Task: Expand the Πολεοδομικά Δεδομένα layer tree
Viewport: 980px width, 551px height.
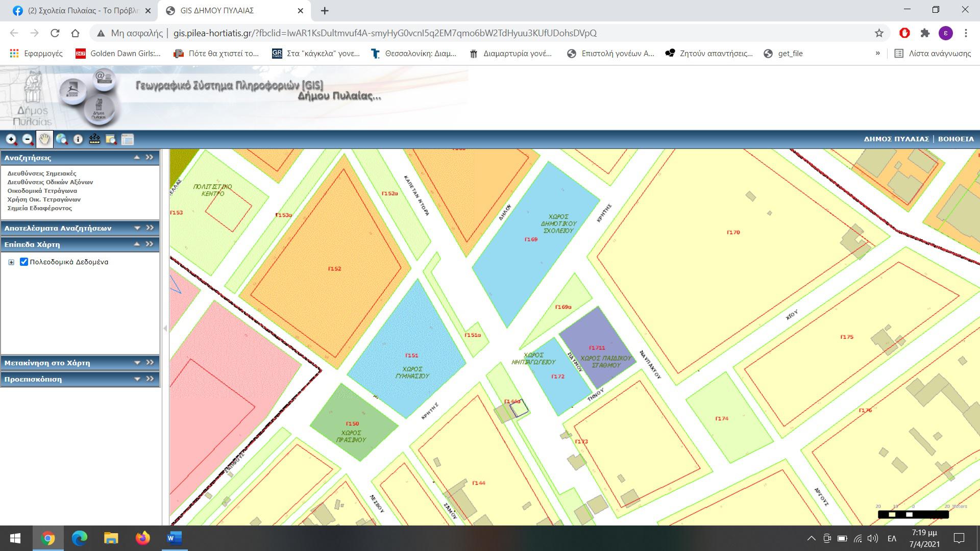Action: (x=11, y=262)
